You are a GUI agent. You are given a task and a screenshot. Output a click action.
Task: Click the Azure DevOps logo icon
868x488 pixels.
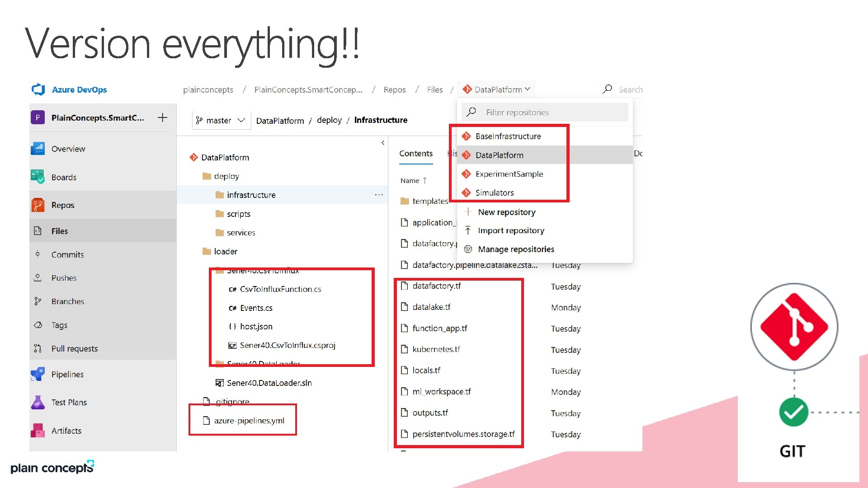click(38, 89)
